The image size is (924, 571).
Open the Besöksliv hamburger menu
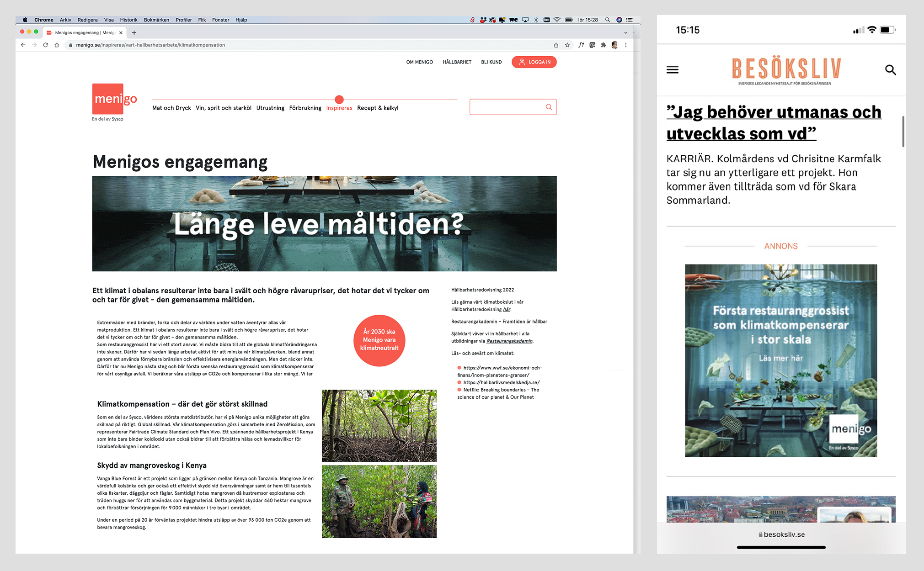click(x=673, y=70)
